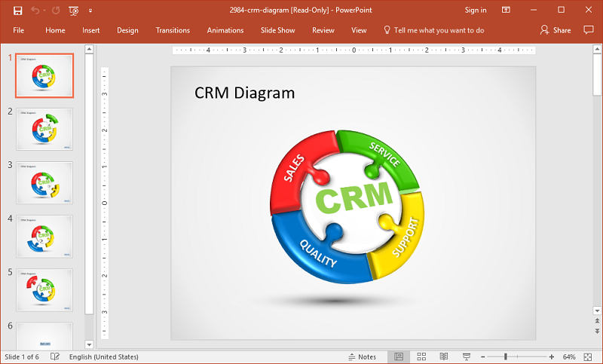Click the zoom slider handle
This screenshot has height=364, width=603.
506,356
